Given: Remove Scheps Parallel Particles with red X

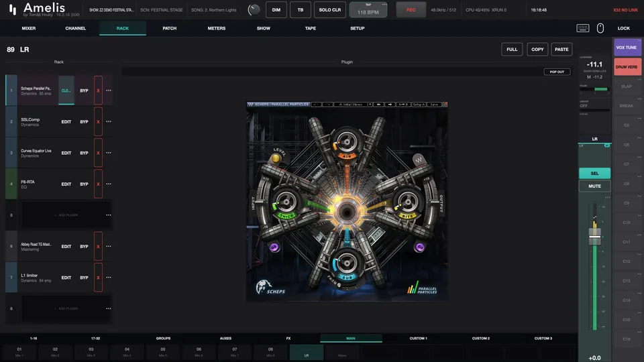Looking at the screenshot, I should pos(98,90).
